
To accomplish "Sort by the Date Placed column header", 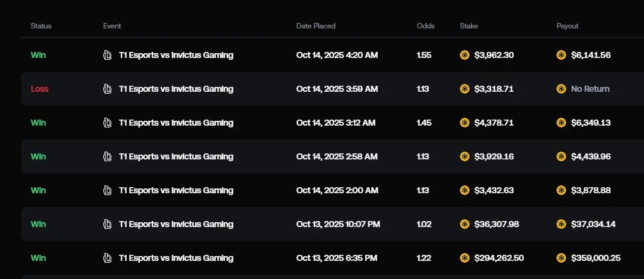I will (x=316, y=26).
